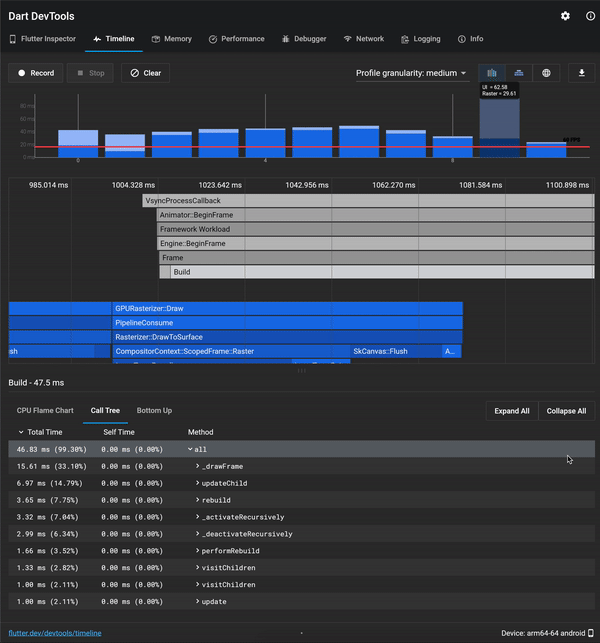Expand the updateChild row

coord(197,483)
